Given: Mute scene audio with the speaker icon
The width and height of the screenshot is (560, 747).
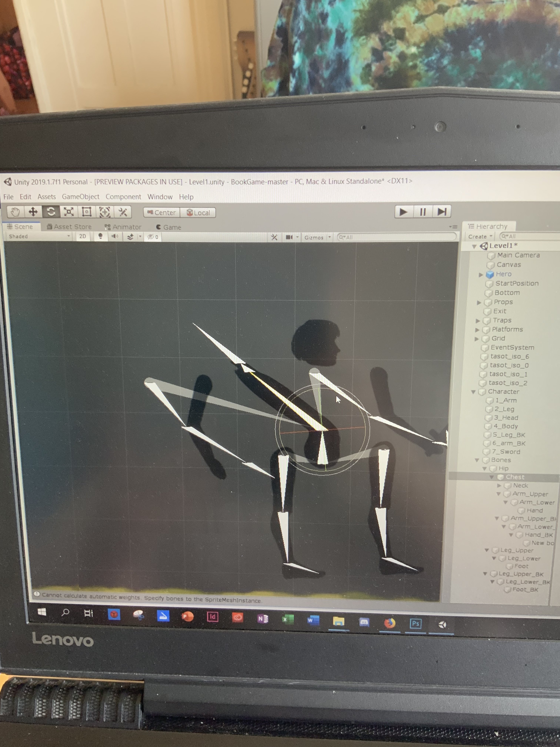Looking at the screenshot, I should click(115, 236).
